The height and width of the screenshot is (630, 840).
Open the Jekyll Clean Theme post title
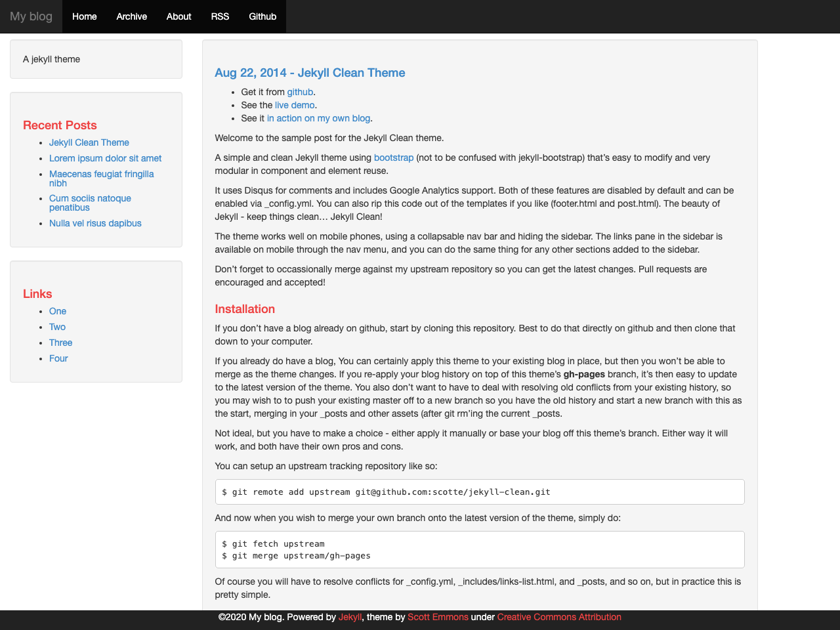coord(310,73)
